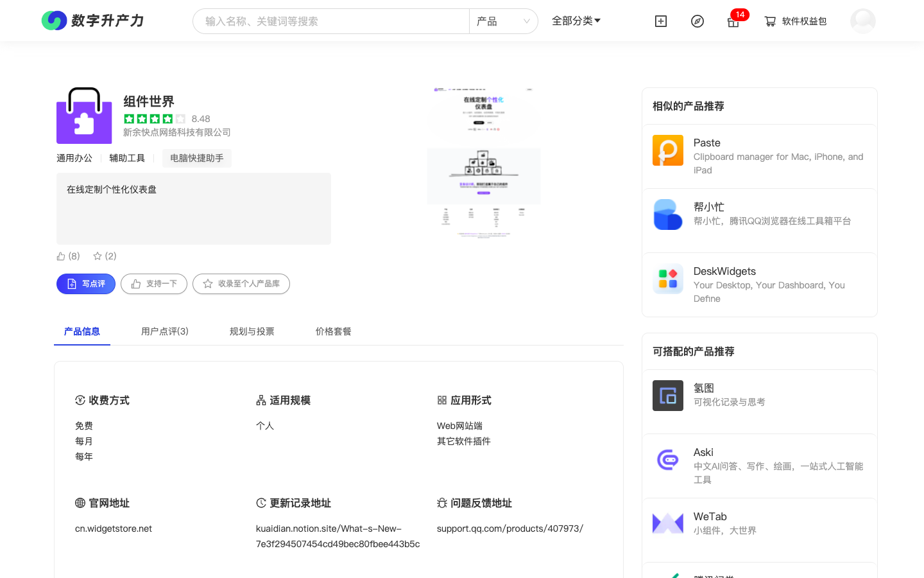The height and width of the screenshot is (578, 924).
Task: Click the 收费方式 heading icon
Action: tap(80, 400)
